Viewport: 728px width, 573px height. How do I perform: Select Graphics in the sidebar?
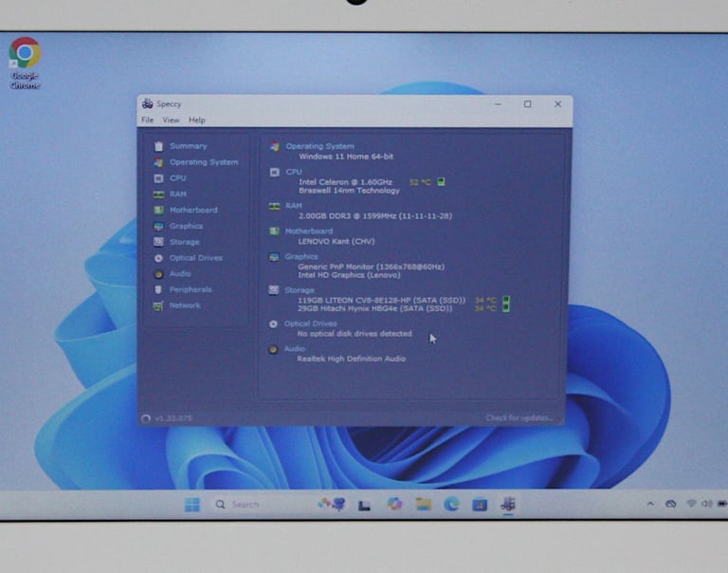click(x=186, y=226)
